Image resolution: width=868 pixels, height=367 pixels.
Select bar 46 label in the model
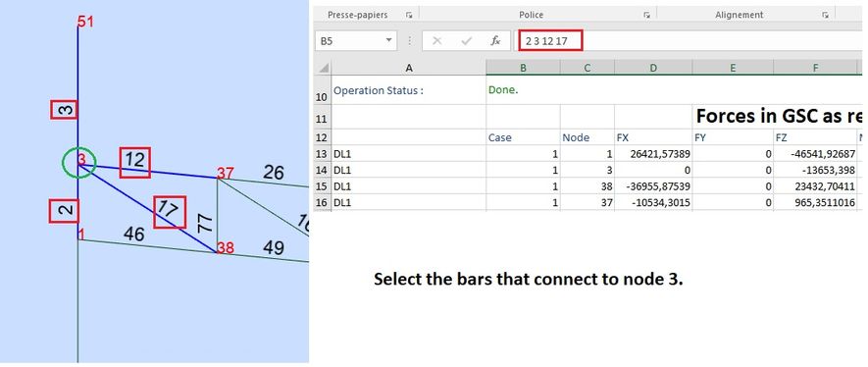(133, 235)
